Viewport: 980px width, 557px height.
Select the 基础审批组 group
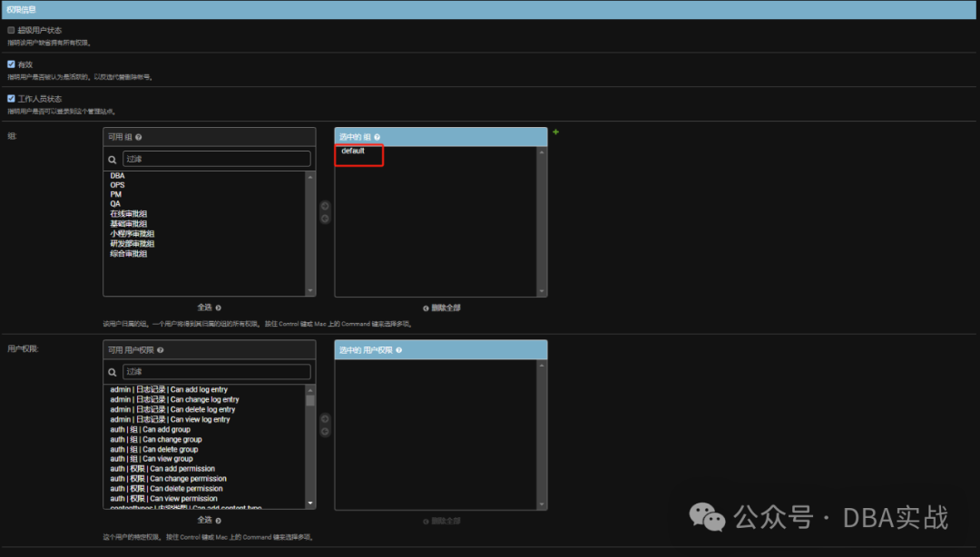tap(128, 224)
